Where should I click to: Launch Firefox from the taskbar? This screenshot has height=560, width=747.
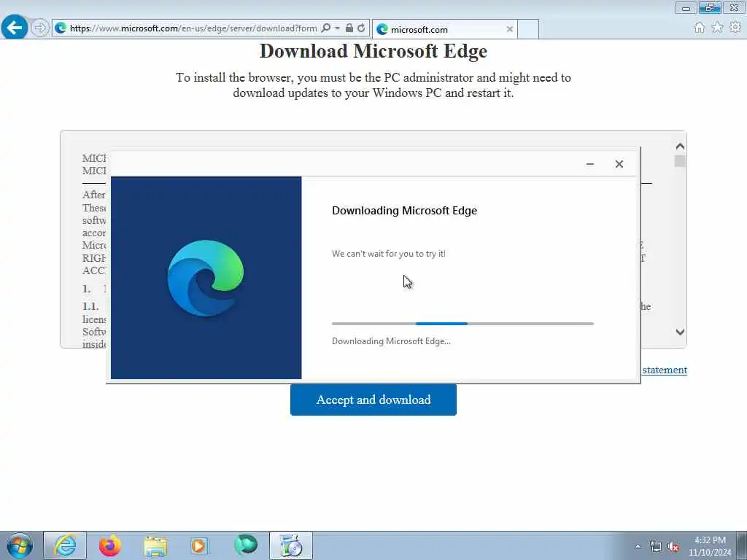[109, 545]
